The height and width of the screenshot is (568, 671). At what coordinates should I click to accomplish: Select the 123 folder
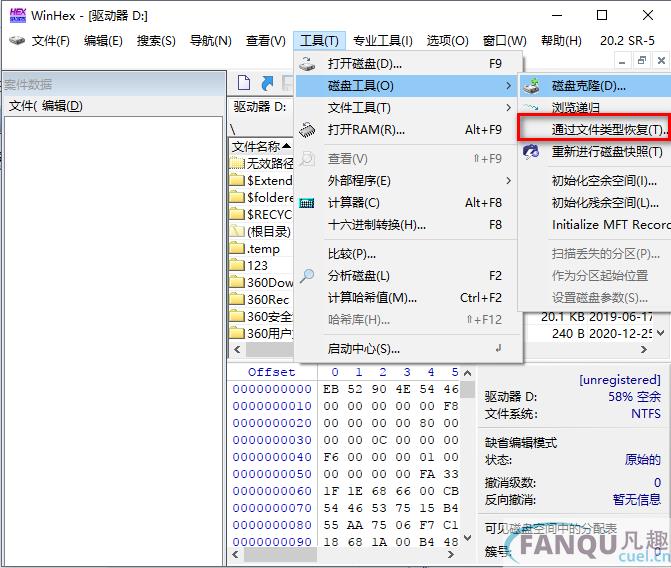click(249, 266)
